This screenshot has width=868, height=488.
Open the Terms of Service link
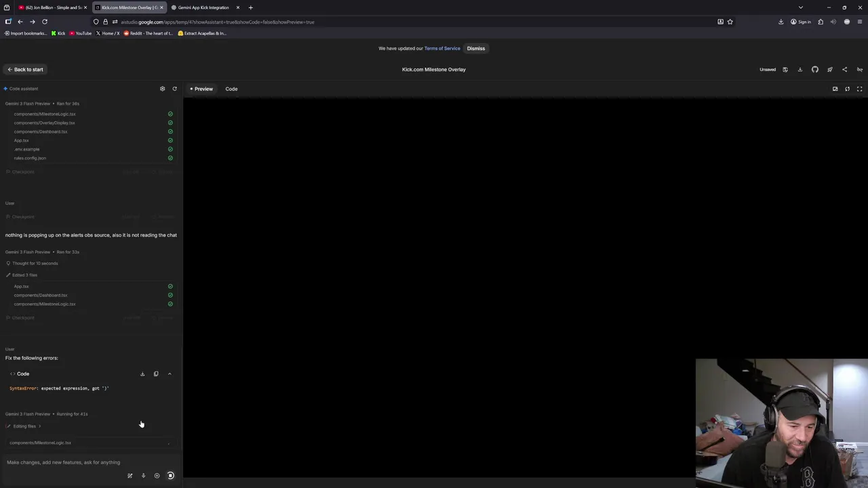442,48
